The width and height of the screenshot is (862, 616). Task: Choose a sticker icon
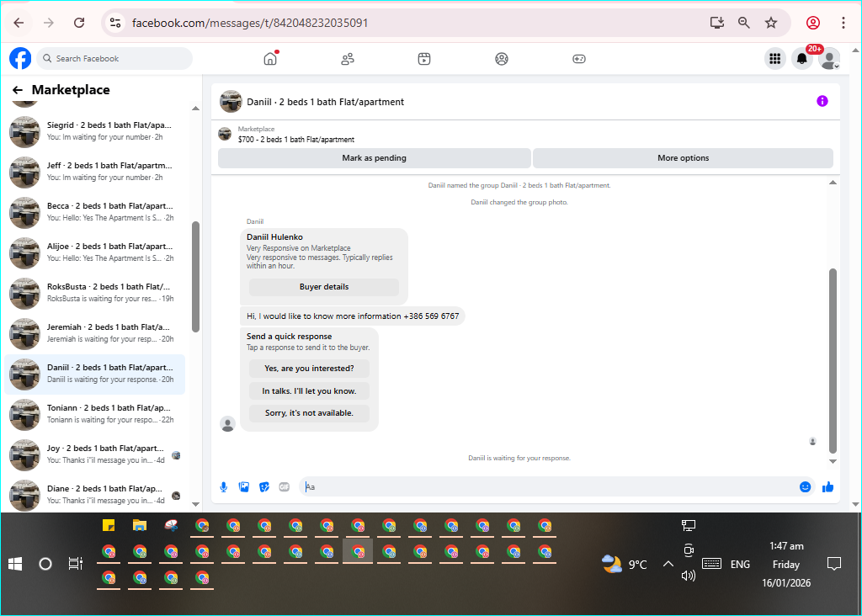tap(264, 487)
